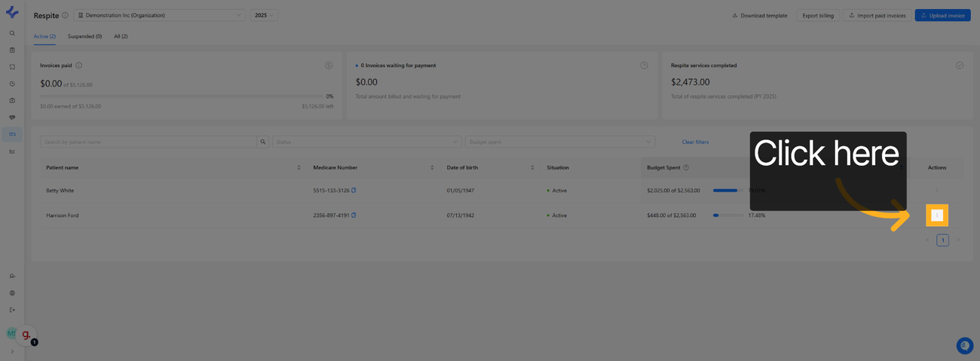
Task: Click the help icon beside Budget Spent
Action: point(686,167)
